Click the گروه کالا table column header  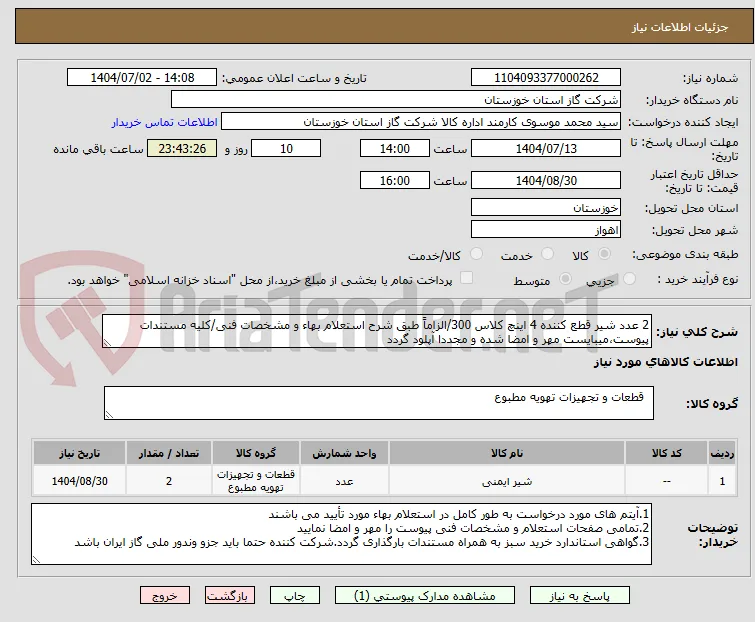256,454
